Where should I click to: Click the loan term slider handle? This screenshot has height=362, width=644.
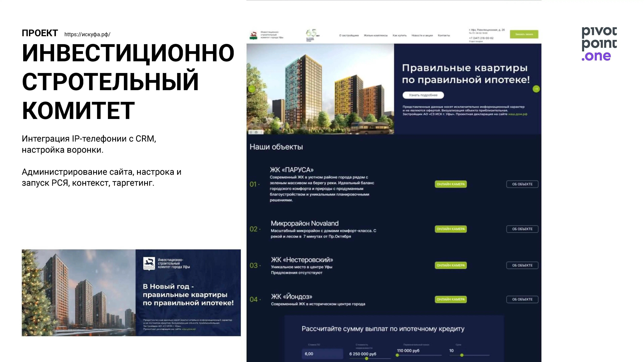coord(461,355)
